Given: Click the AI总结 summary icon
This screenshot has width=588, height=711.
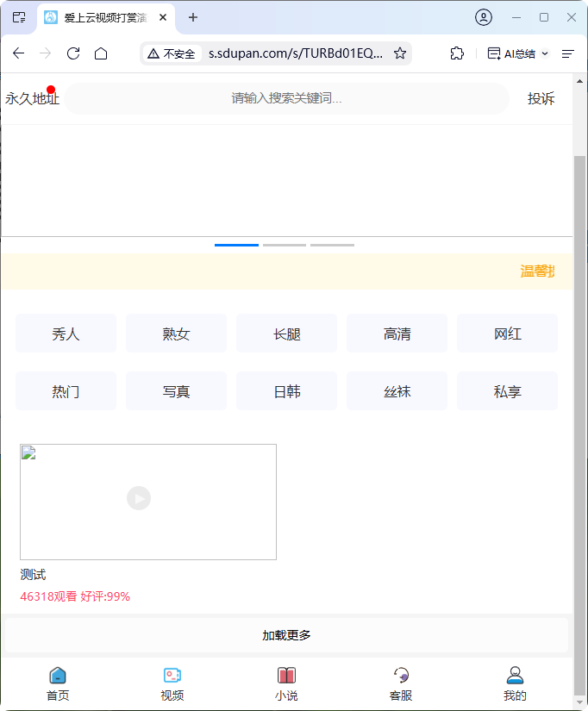Looking at the screenshot, I should click(494, 53).
